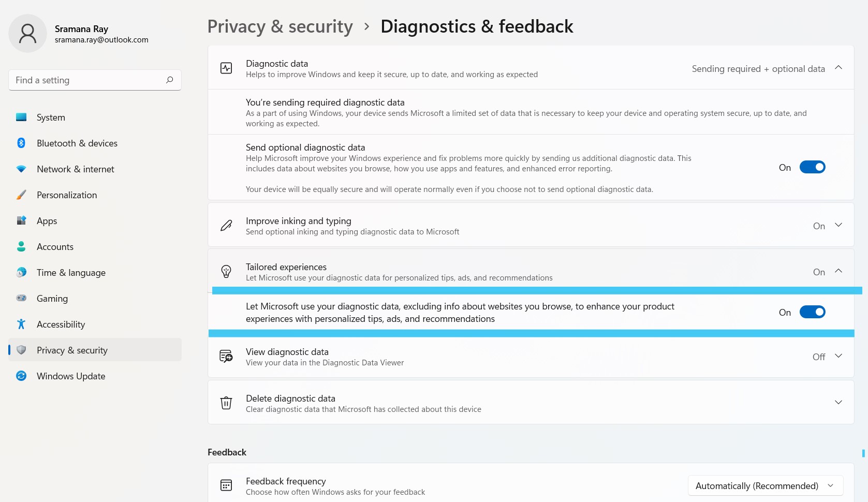
Task: Click the Diagnostic data heartbeat icon
Action: 226,68
